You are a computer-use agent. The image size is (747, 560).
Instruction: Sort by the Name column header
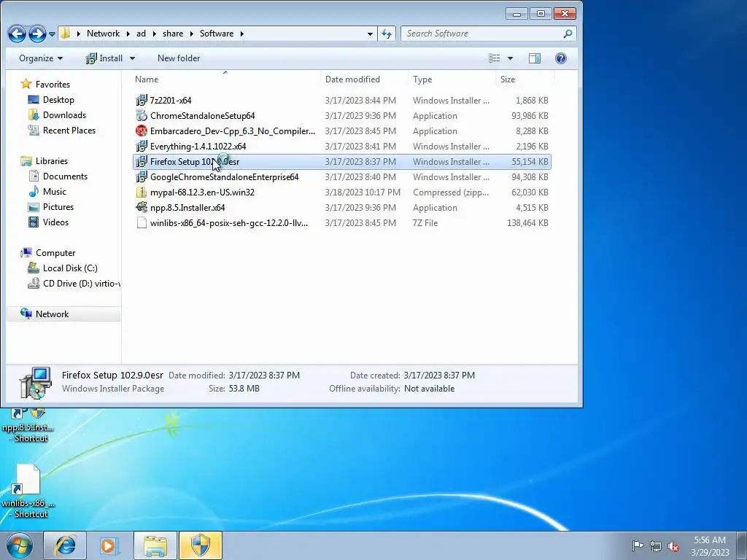tap(225, 79)
